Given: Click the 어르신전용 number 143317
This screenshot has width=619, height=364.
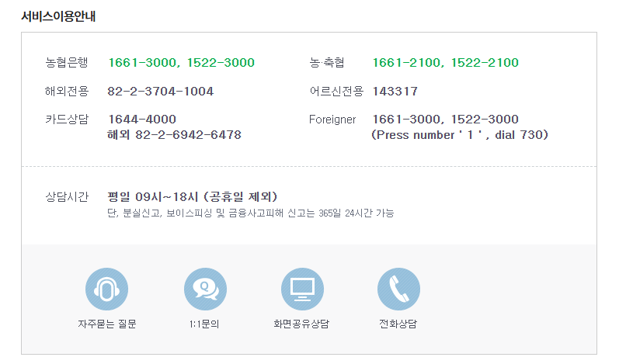Looking at the screenshot, I should click(395, 92).
